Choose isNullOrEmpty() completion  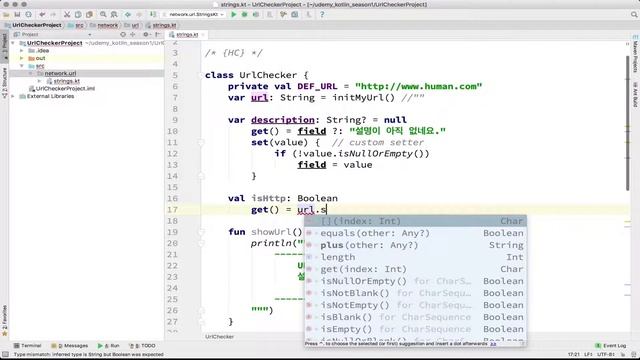[416, 281]
